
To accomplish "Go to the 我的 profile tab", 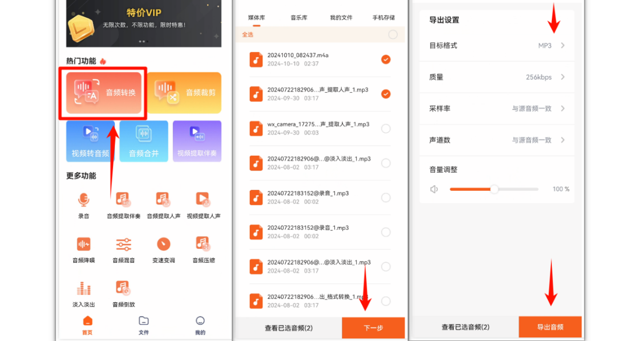I will pos(200,326).
